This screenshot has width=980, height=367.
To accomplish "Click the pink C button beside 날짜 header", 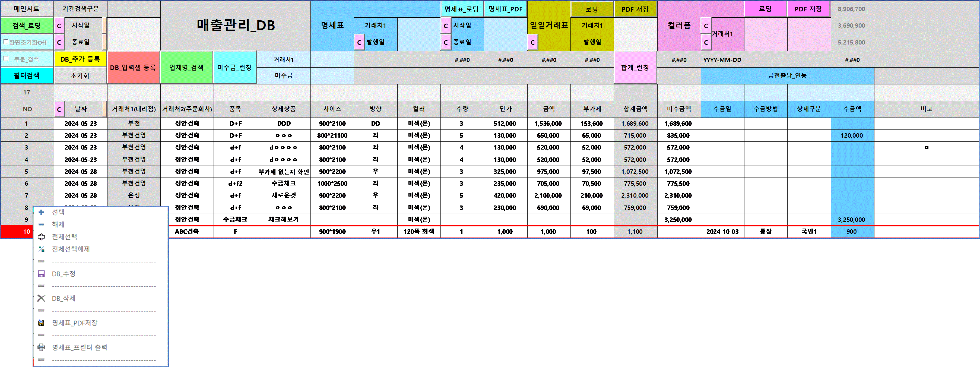I will pos(59,109).
